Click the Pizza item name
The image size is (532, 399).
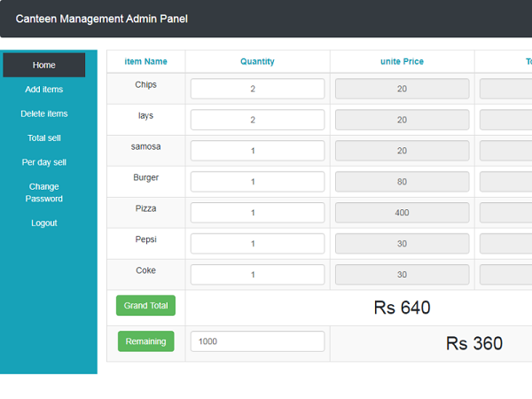pos(146,208)
